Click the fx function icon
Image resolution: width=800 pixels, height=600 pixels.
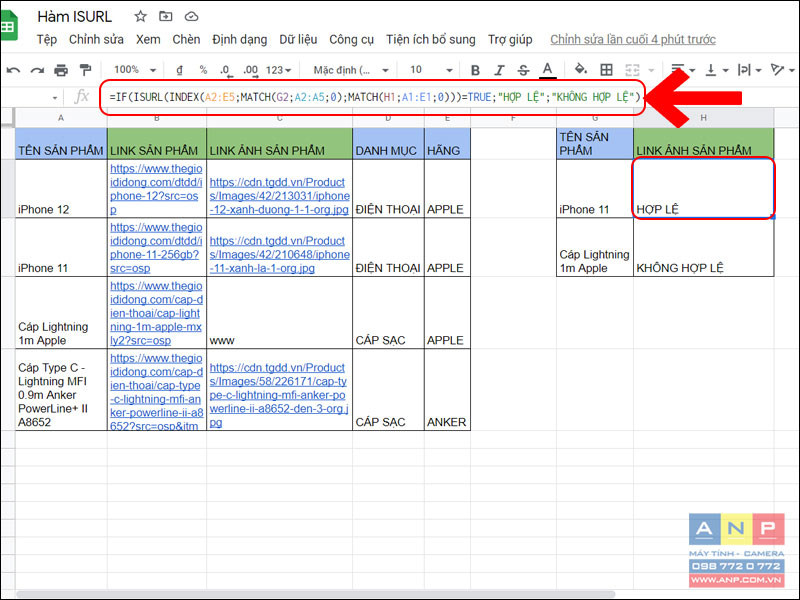point(82,96)
